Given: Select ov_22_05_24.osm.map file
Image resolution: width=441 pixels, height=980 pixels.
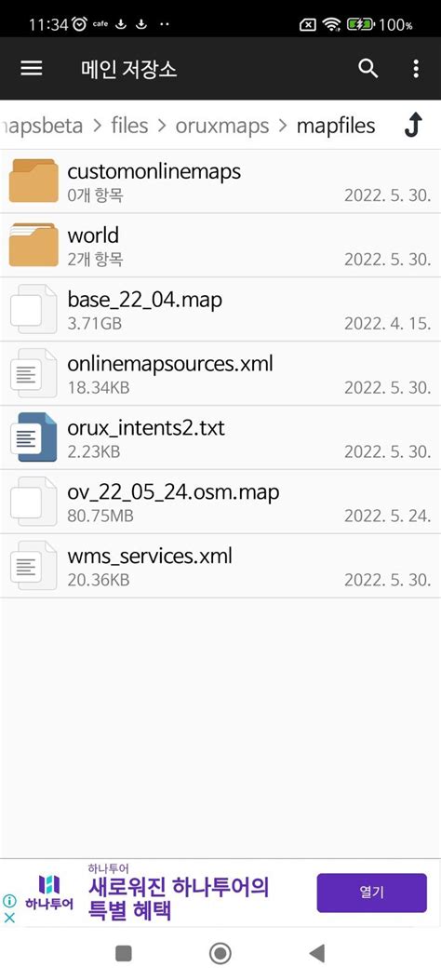Looking at the screenshot, I should 220,502.
